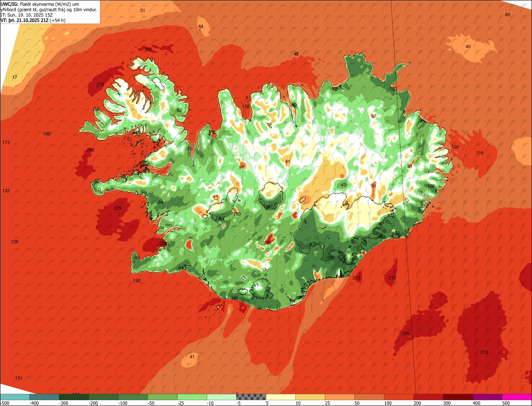Image resolution: width=532 pixels, height=406 pixels.
Task: Pick the 10 to 25 yellow-orange swatch
Action: pos(310,397)
